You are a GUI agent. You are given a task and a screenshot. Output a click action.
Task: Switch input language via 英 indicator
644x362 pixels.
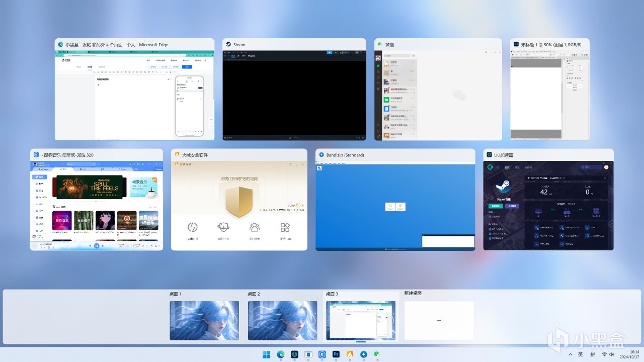coord(580,354)
